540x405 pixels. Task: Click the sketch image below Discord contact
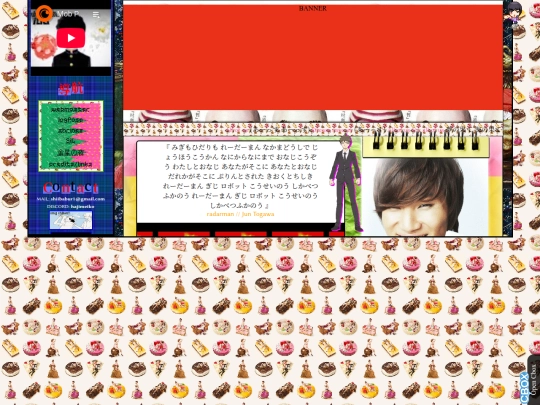71,220
